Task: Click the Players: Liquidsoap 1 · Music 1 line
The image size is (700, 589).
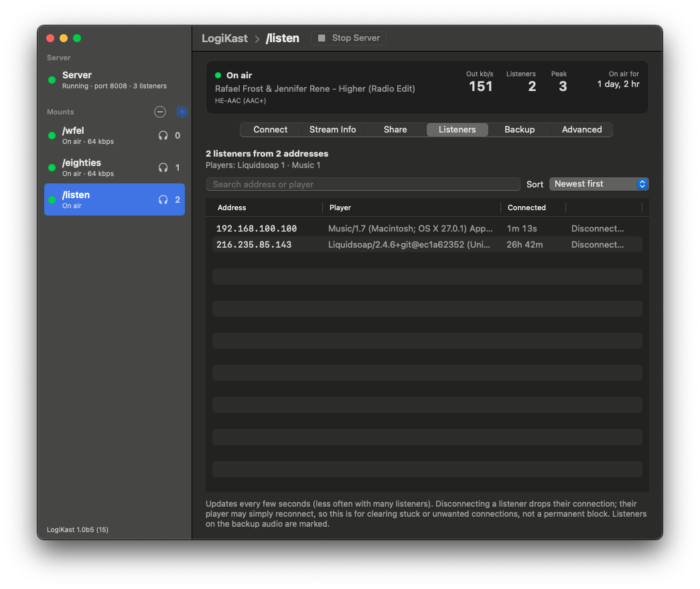Action: coord(263,165)
